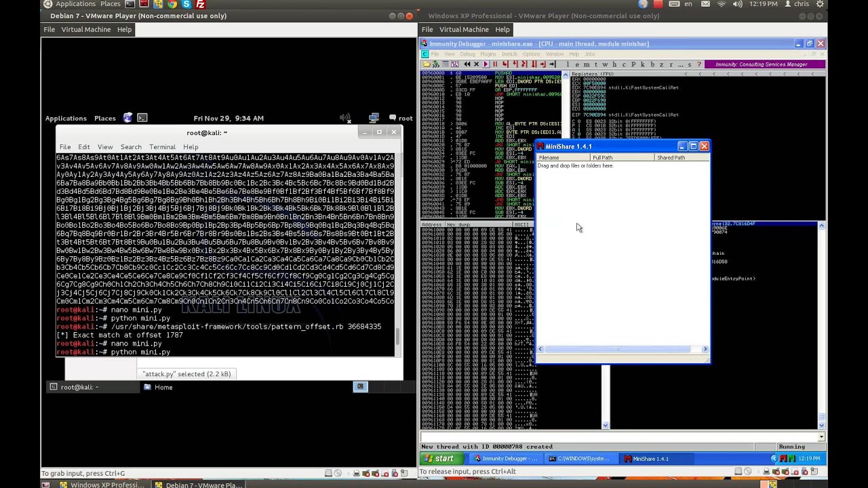Click the host volume indicator icon
The width and height of the screenshot is (868, 488).
pyautogui.click(x=738, y=4)
